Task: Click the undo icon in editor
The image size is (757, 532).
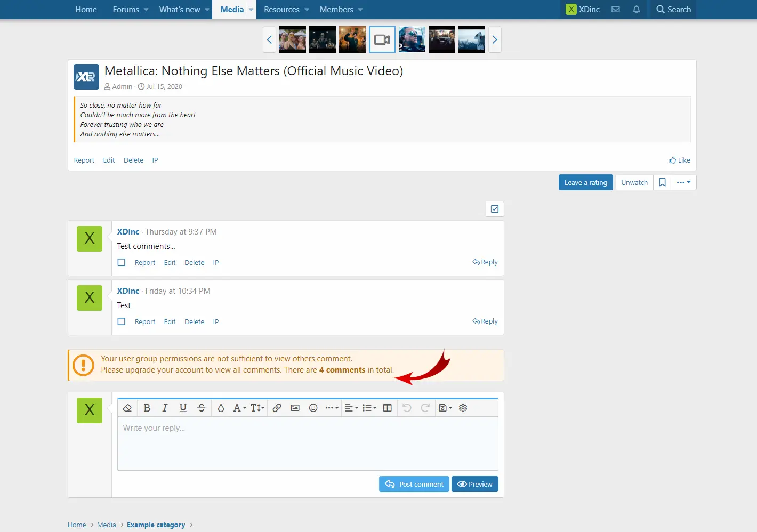Action: (x=407, y=408)
